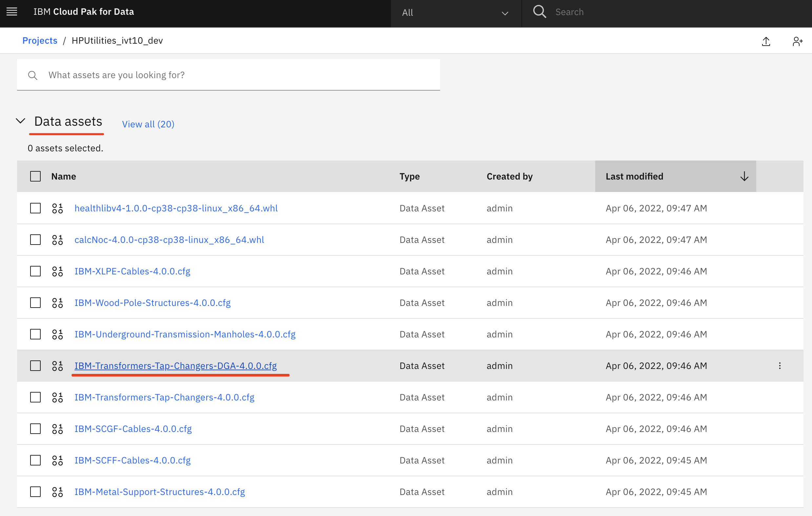Check the IBM-Metal-Support-Structures-4.0.0.cfg checkbox

35,492
